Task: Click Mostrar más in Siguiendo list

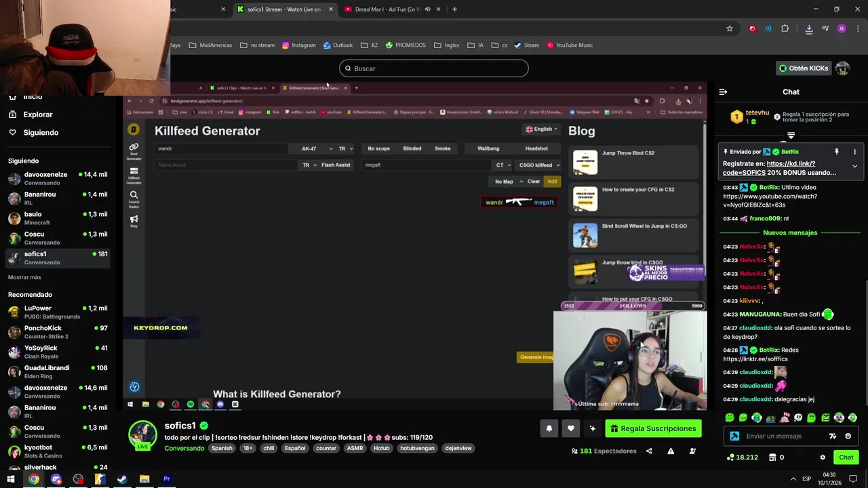Action: tap(24, 277)
